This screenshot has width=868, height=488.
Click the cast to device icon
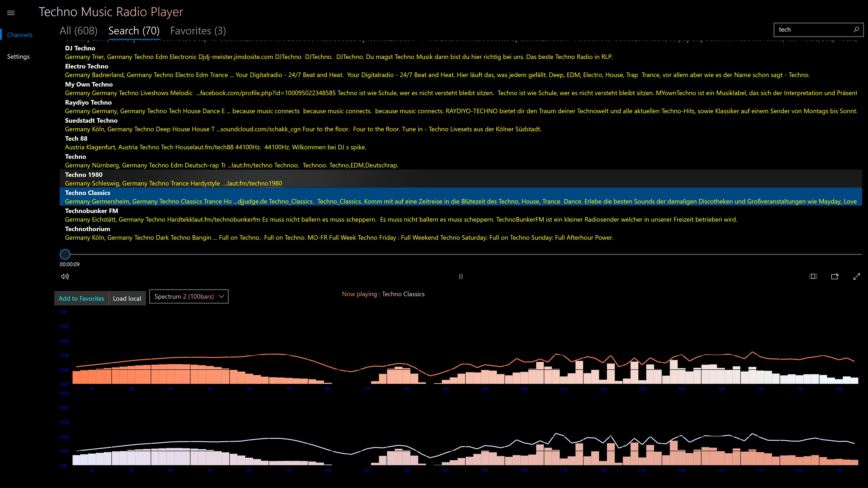pos(835,277)
